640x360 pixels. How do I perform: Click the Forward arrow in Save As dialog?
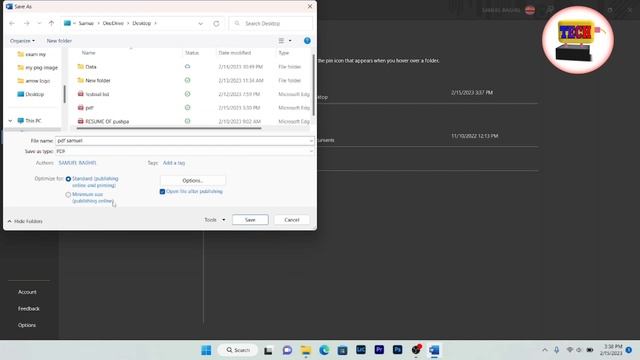(27, 24)
